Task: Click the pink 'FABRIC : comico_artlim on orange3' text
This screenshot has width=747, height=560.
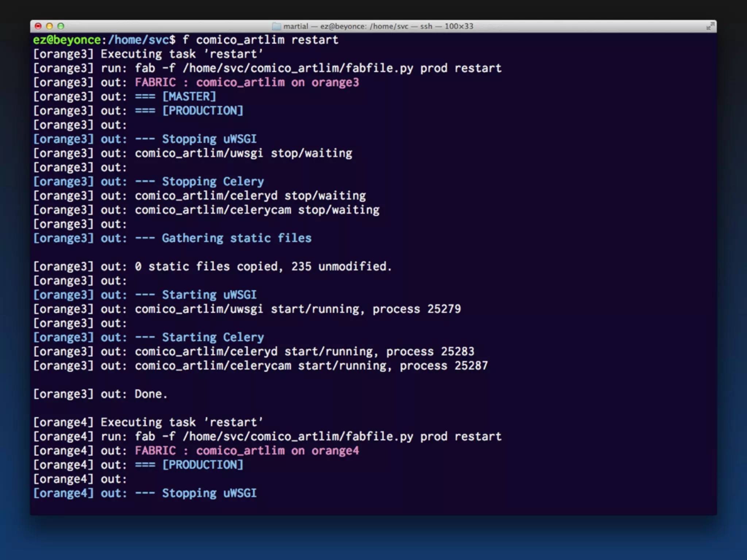Action: [247, 82]
